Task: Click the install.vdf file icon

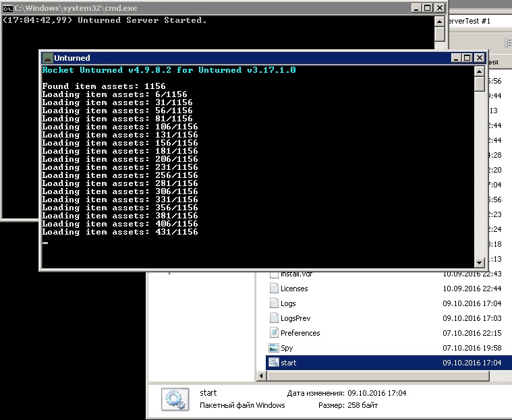Action: [x=274, y=274]
